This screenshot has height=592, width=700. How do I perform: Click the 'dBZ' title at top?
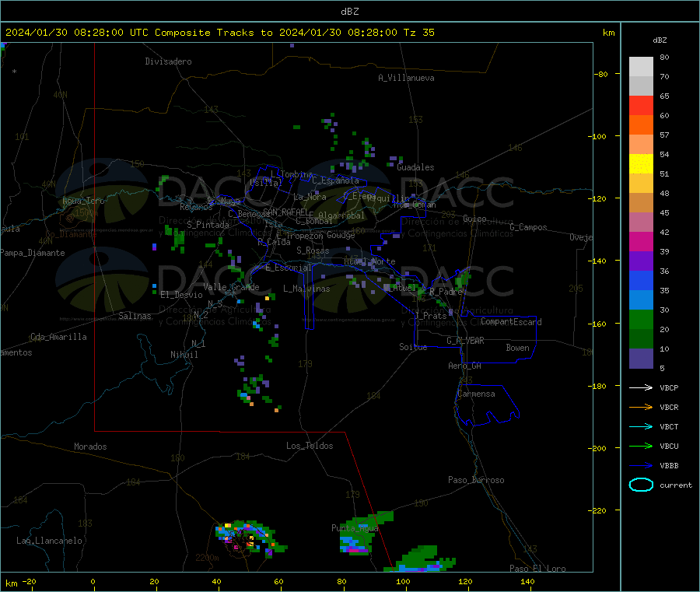[x=349, y=12]
